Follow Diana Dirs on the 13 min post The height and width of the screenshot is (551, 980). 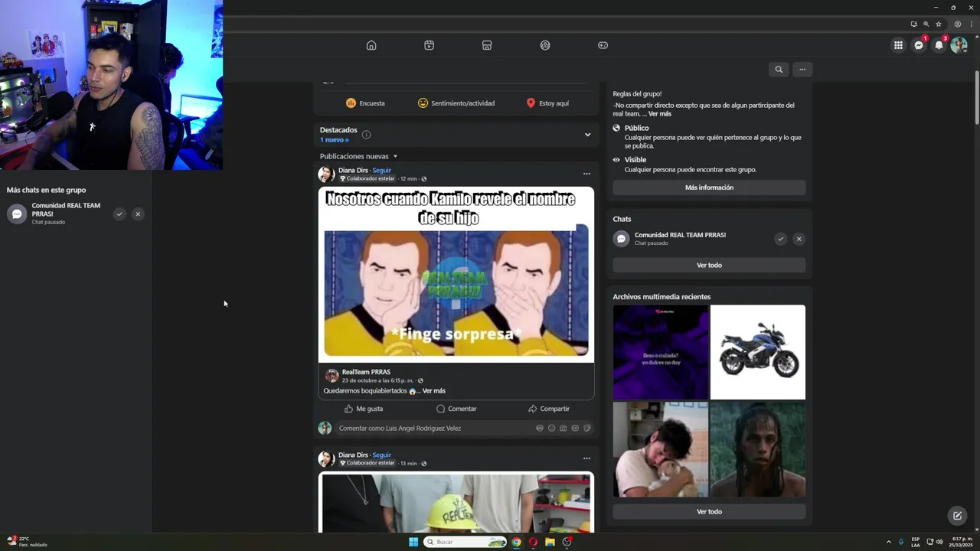pyautogui.click(x=382, y=455)
